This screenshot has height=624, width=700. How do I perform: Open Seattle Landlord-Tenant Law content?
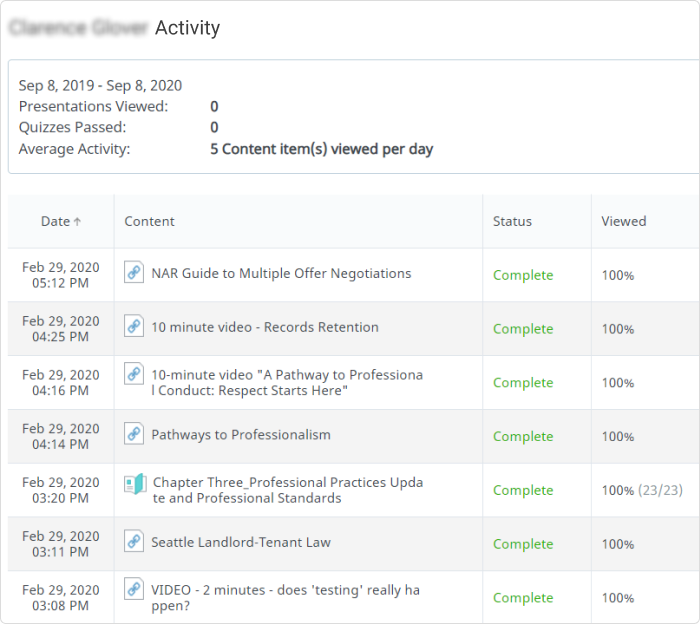click(x=241, y=542)
